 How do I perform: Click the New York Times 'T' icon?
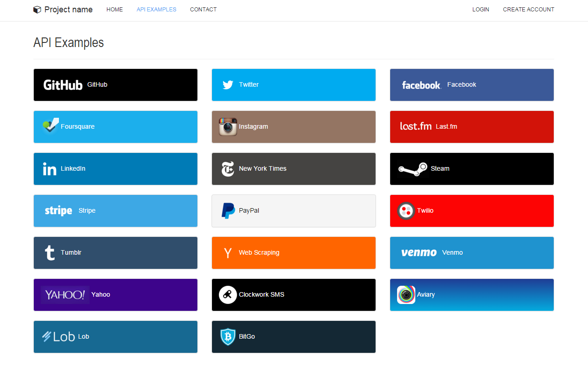point(228,169)
